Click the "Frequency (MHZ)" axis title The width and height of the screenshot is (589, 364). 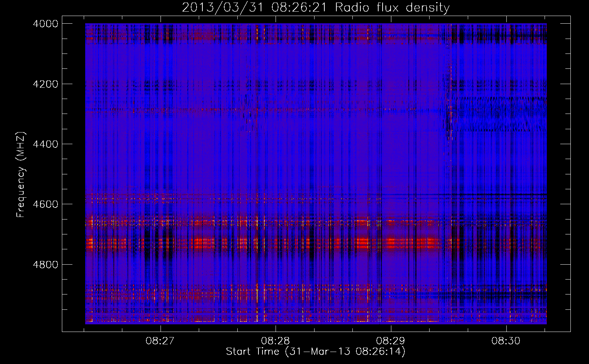point(21,175)
